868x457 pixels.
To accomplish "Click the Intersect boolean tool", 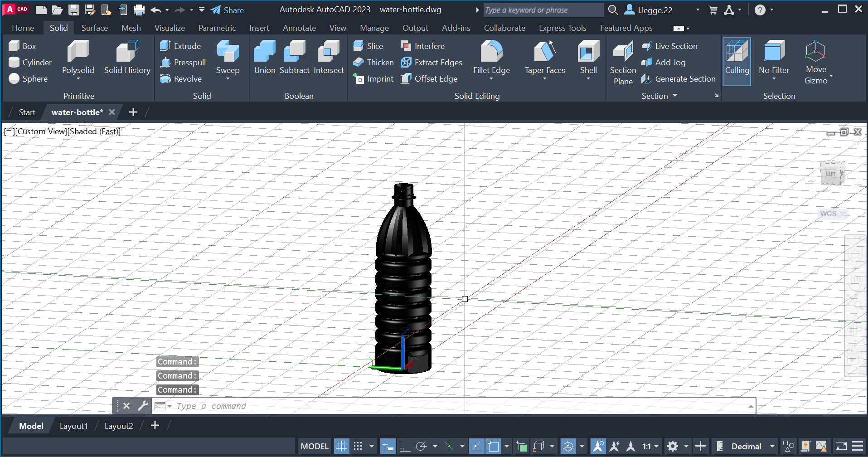I will tap(329, 57).
